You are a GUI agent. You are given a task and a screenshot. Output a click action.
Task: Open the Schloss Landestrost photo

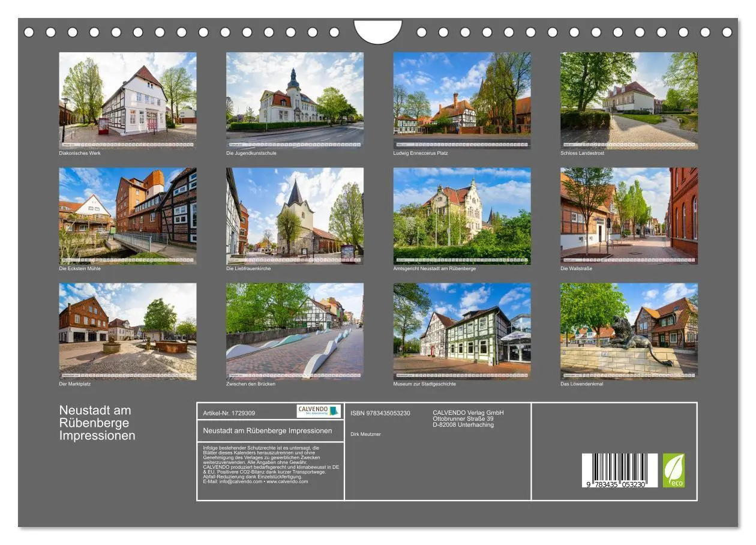[629, 100]
